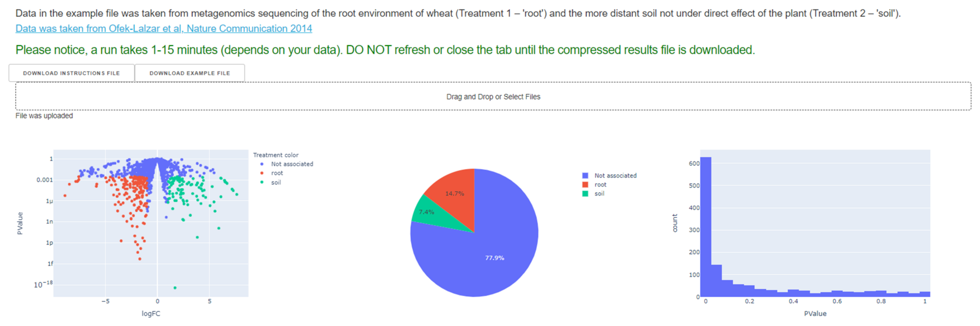
Task: Click the logFC axis title
Action: 151,314
